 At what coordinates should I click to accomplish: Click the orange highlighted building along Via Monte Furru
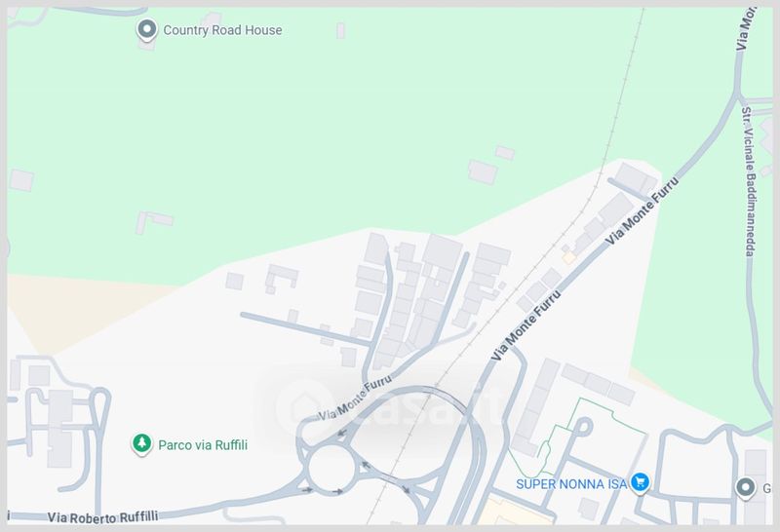[569, 257]
